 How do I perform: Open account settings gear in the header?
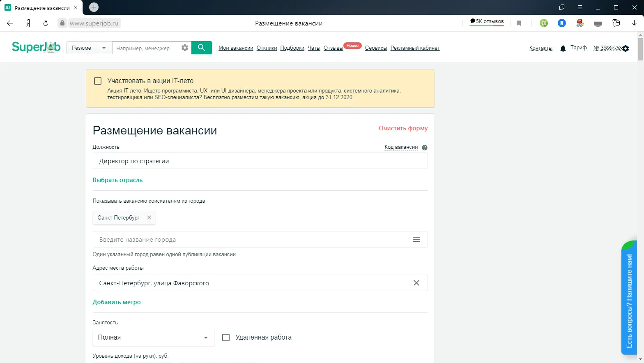(626, 49)
